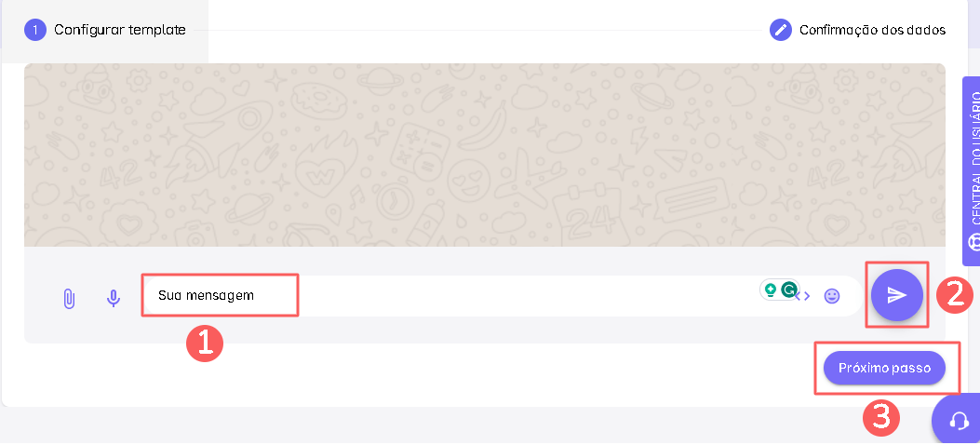The height and width of the screenshot is (445, 980).
Task: Click the pencil icon beside Confirmação dos dados
Action: coord(780,30)
